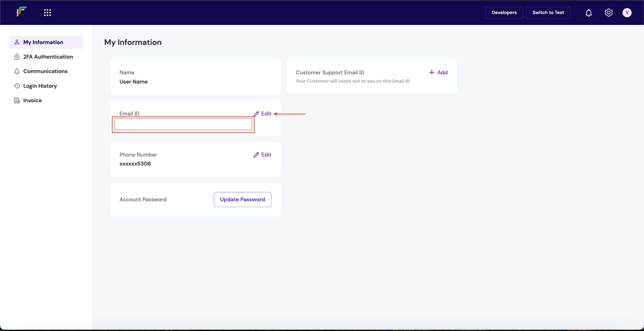The image size is (644, 331).
Task: Open Communications settings
Action: [45, 71]
